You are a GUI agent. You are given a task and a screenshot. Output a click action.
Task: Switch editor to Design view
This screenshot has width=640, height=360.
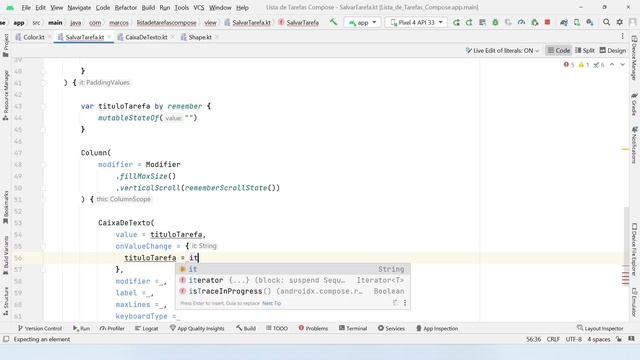tap(613, 51)
